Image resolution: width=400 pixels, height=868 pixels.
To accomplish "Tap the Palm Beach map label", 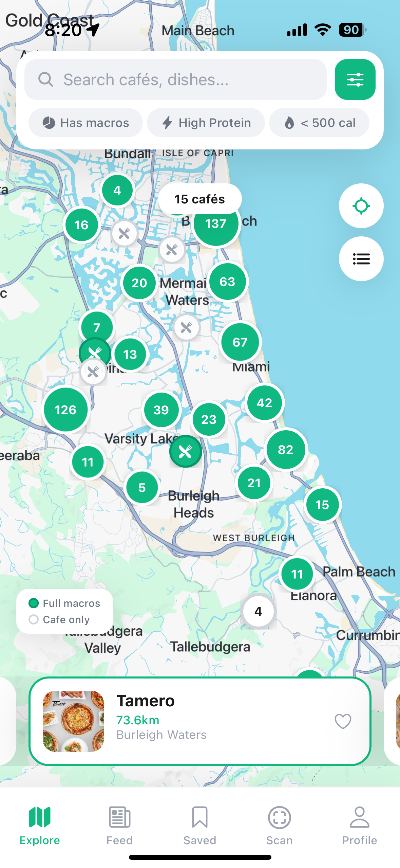I will 359,572.
